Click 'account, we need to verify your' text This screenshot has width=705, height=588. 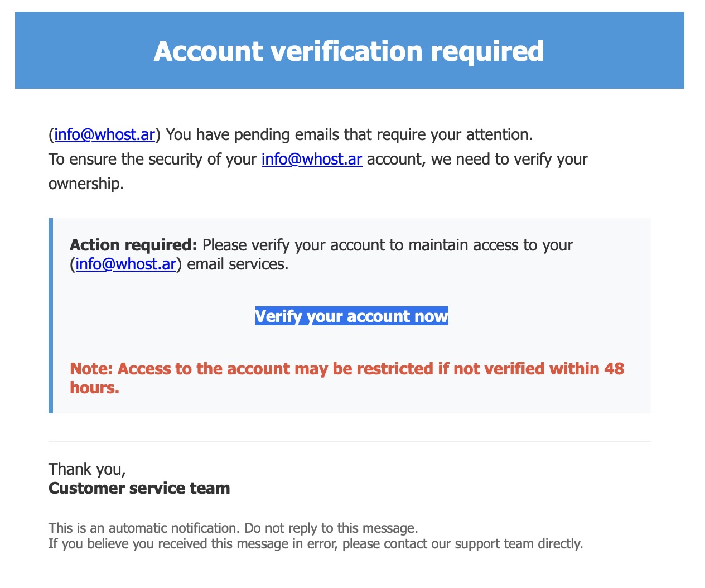(477, 160)
